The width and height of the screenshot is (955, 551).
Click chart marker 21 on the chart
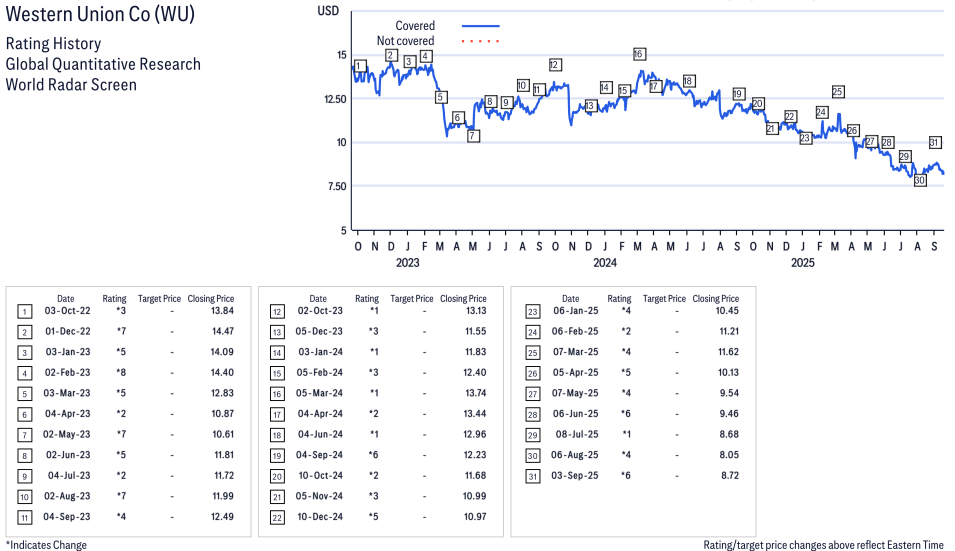(772, 128)
